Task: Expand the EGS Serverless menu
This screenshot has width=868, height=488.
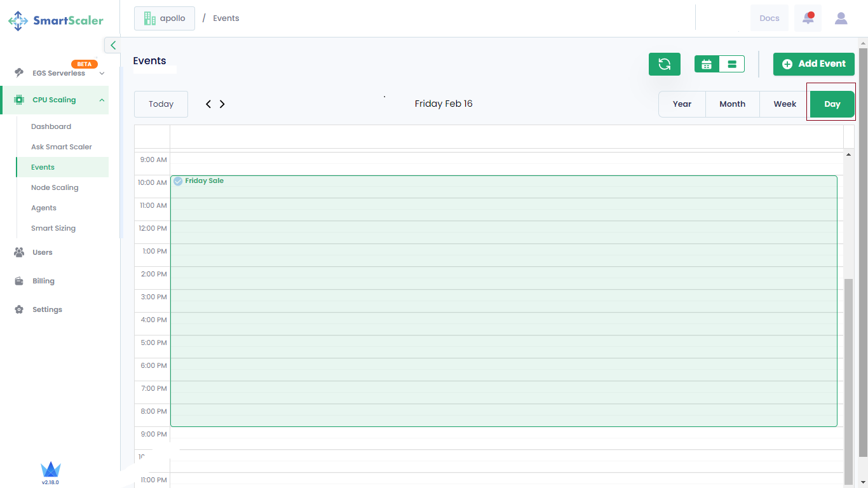Action: 102,74
